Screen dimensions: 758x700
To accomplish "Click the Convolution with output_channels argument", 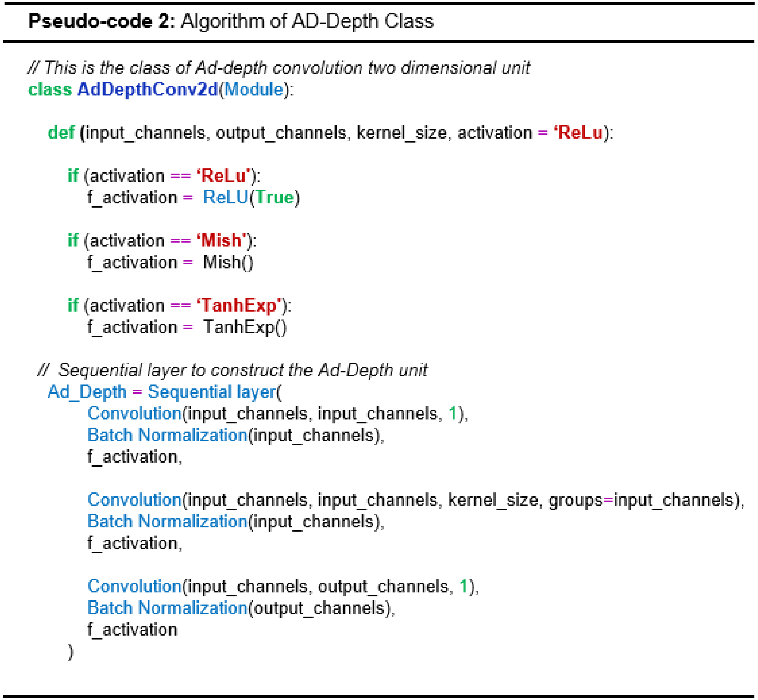I will coord(134,586).
